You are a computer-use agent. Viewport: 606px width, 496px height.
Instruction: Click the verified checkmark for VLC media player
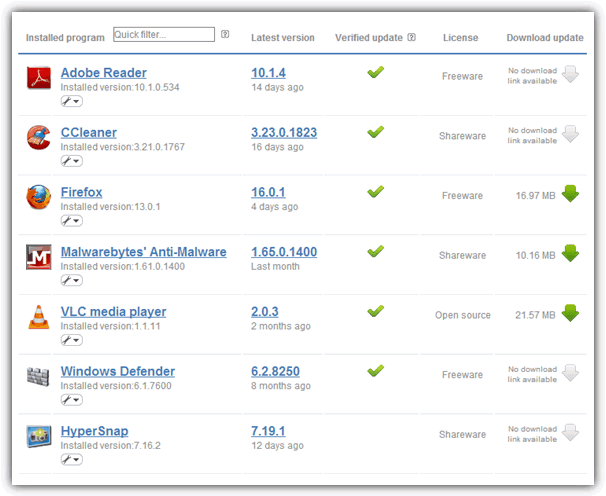[375, 311]
